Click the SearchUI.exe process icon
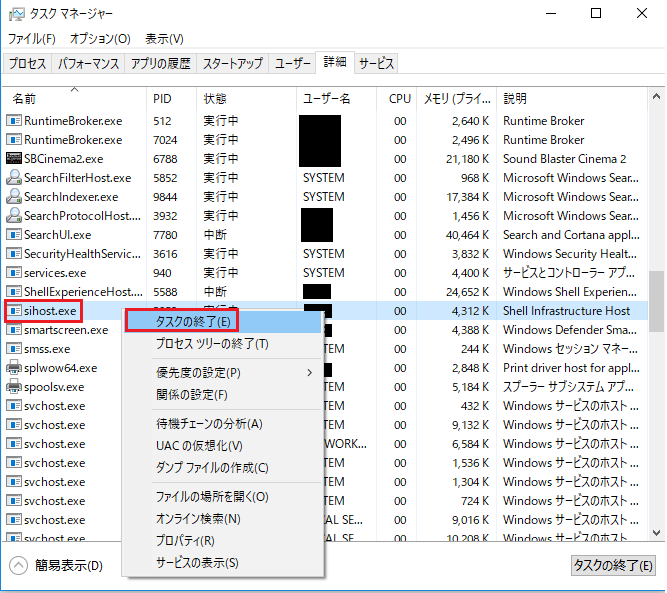The width and height of the screenshot is (667, 593). [14, 234]
